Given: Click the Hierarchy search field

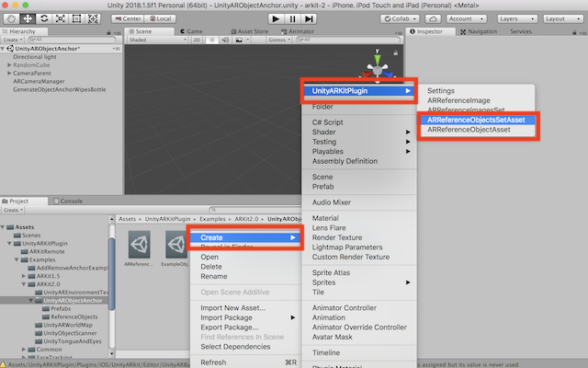Looking at the screenshot, I should tap(72, 40).
